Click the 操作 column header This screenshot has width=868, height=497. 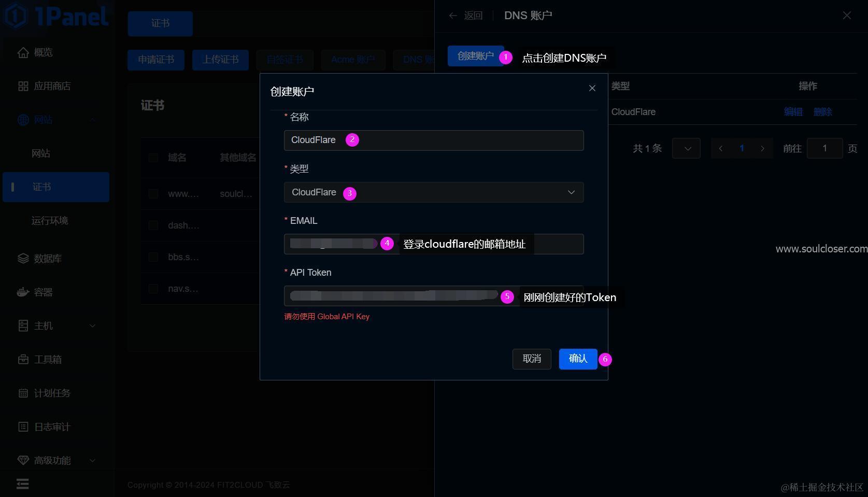[x=808, y=86]
